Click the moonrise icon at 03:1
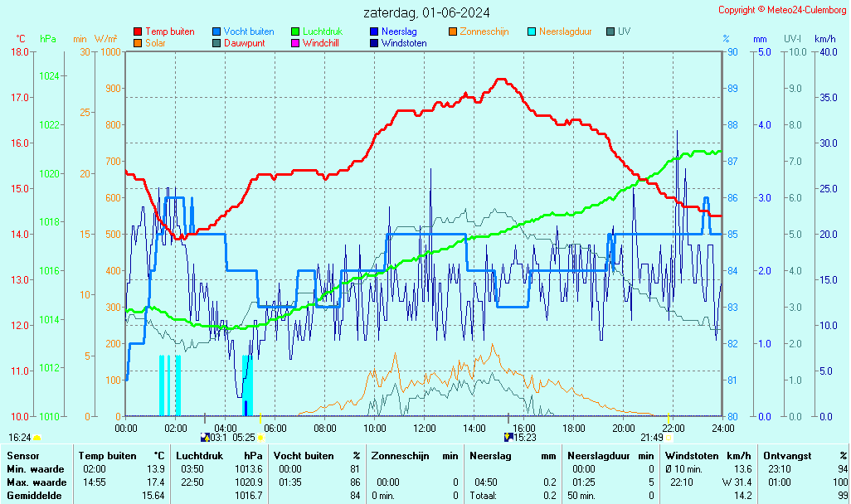851x504 pixels. point(206,437)
